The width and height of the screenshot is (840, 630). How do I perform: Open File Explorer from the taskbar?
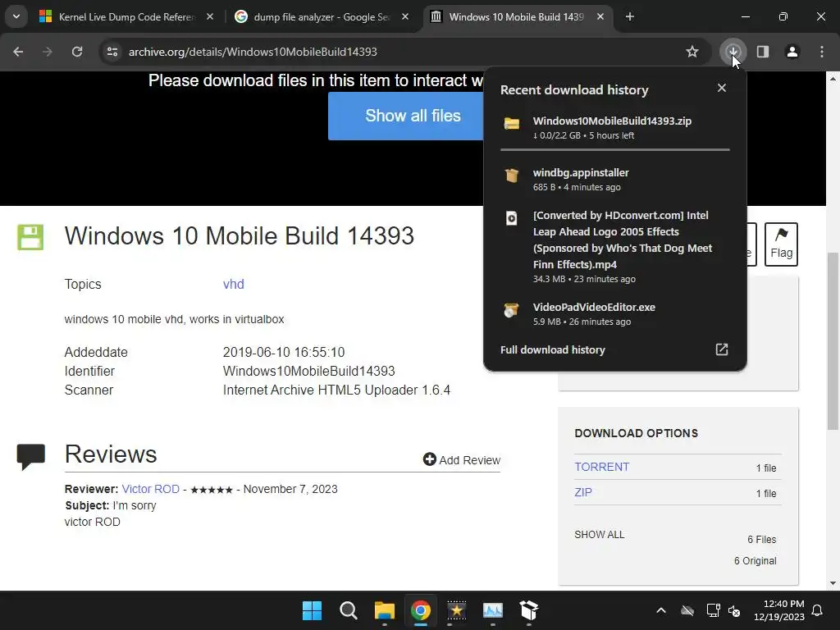(x=385, y=610)
